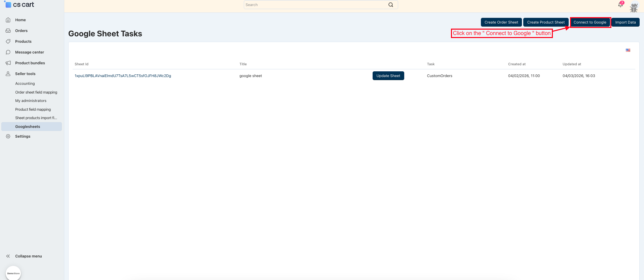The height and width of the screenshot is (280, 644).
Task: Open Message center
Action: (30, 52)
